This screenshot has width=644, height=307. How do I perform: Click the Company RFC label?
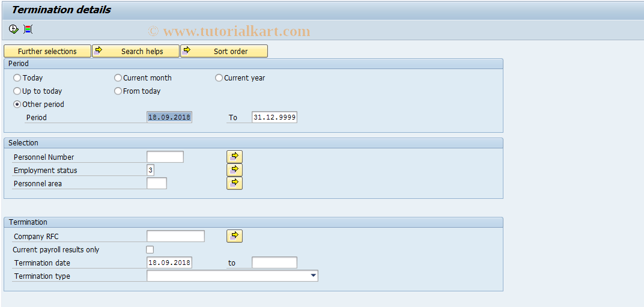click(36, 237)
